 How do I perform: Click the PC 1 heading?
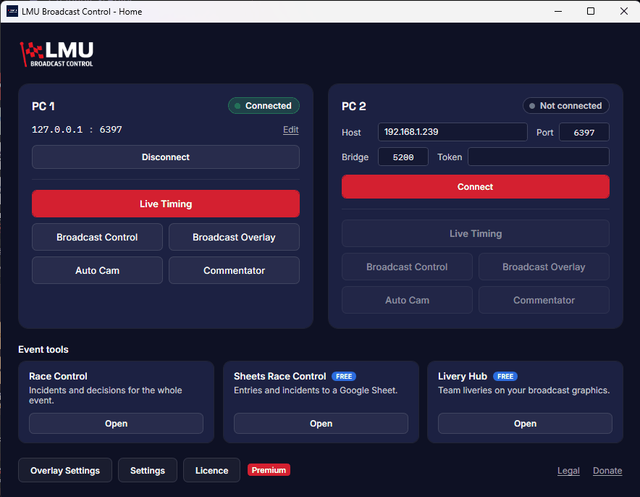43,106
